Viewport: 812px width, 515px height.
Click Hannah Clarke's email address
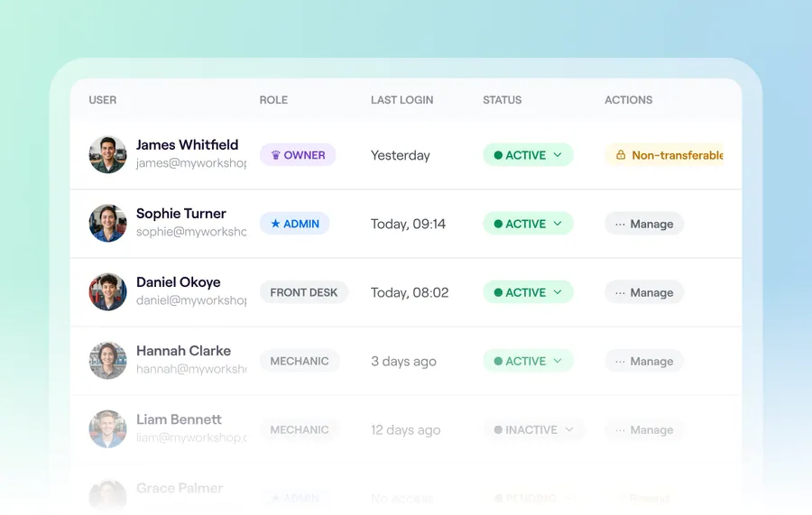coord(191,369)
